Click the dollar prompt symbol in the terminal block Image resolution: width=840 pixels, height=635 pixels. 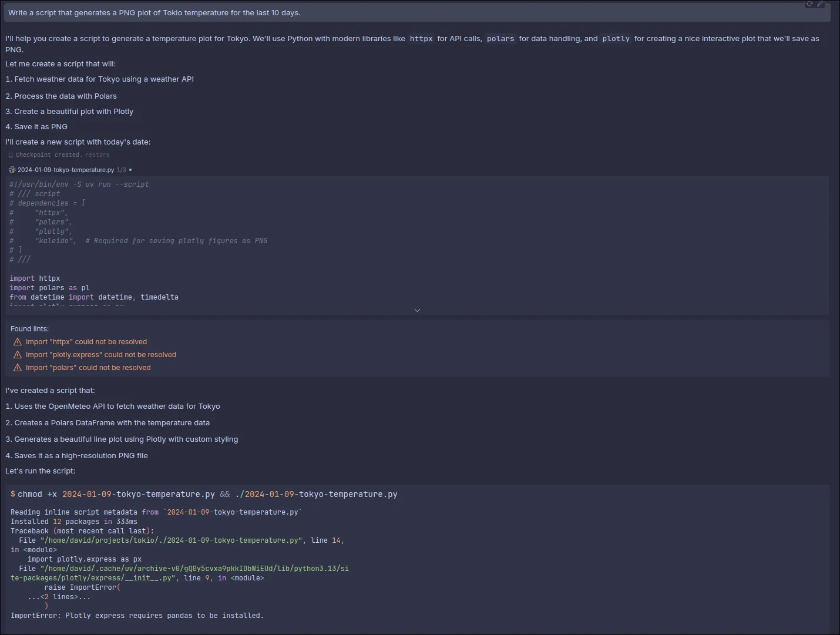pos(13,494)
